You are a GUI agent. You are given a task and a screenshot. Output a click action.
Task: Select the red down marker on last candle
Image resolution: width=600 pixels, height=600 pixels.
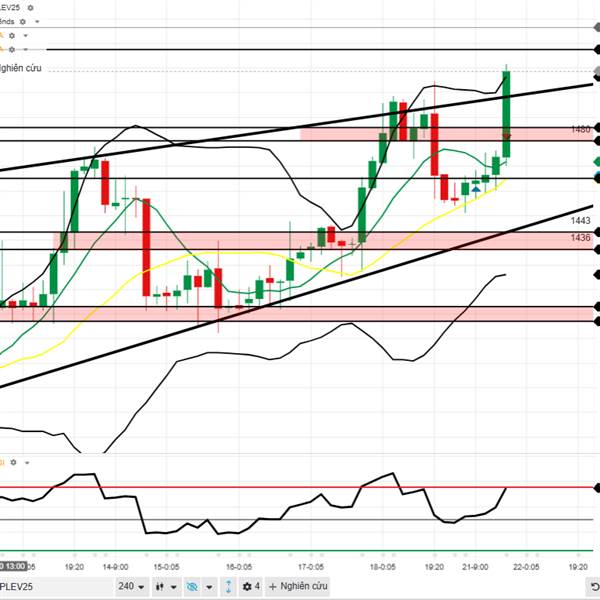[506, 136]
